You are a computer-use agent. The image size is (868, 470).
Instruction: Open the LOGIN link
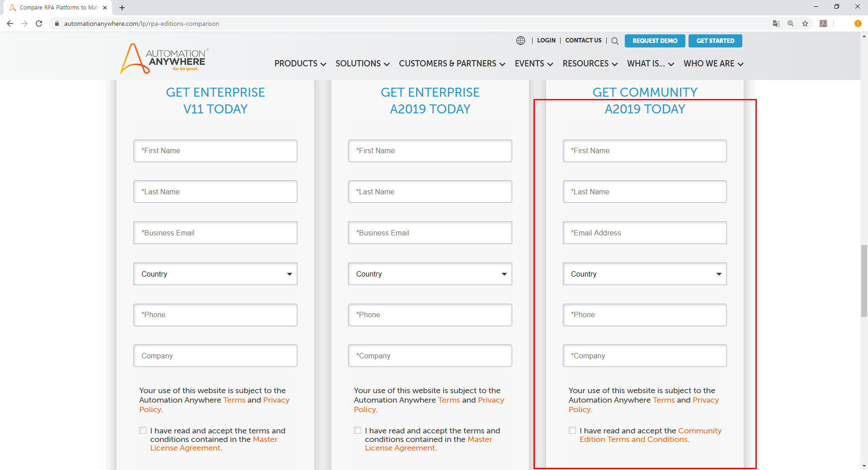(x=546, y=40)
